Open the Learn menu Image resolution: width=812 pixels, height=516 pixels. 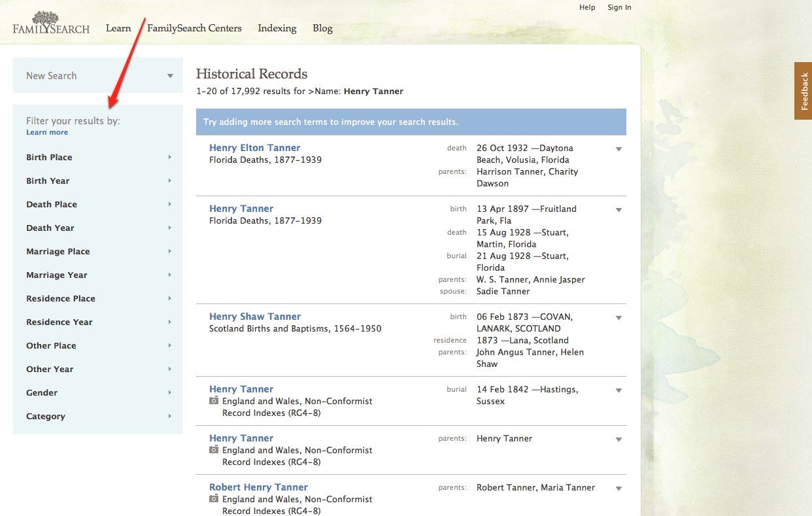point(118,28)
